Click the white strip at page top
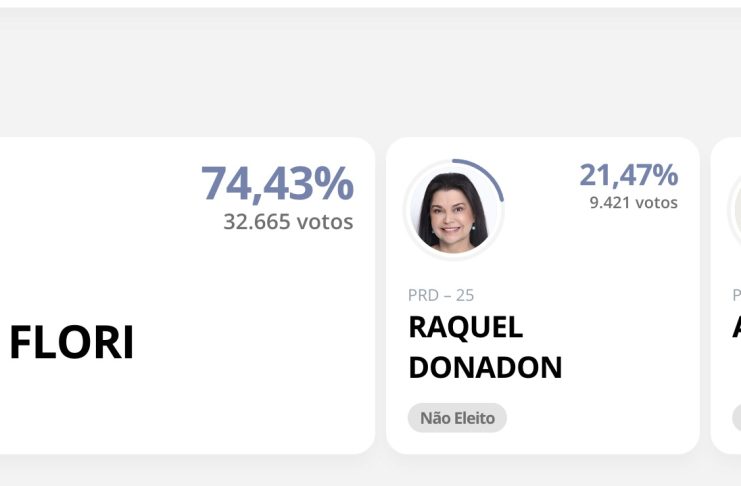 [x=370, y=4]
